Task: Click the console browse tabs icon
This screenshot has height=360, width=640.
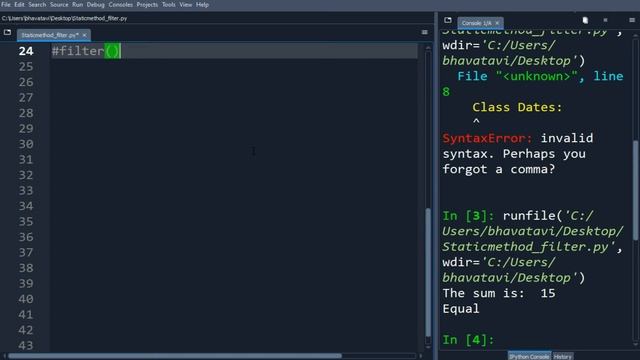Action: point(448,20)
